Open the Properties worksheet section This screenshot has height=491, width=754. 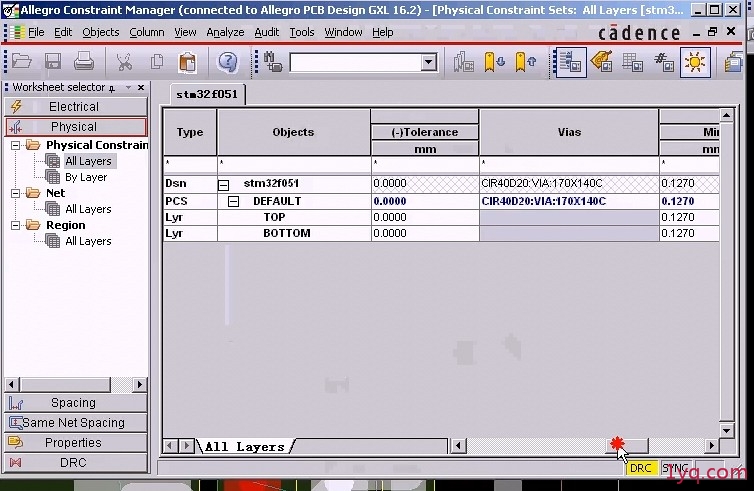coord(76,442)
